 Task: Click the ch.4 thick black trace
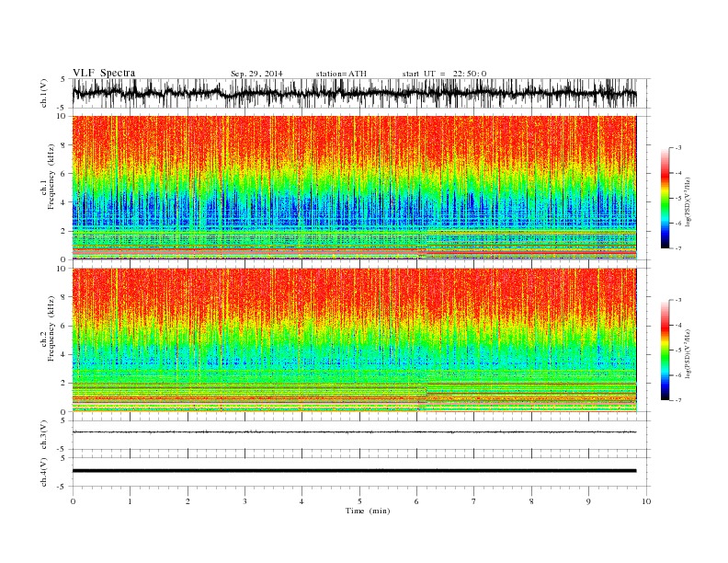pyautogui.click(x=354, y=471)
